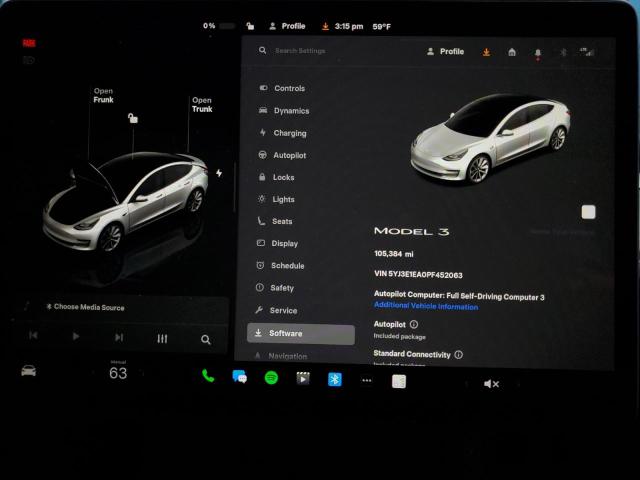Toggle the door lock icon above the car

pos(132,118)
